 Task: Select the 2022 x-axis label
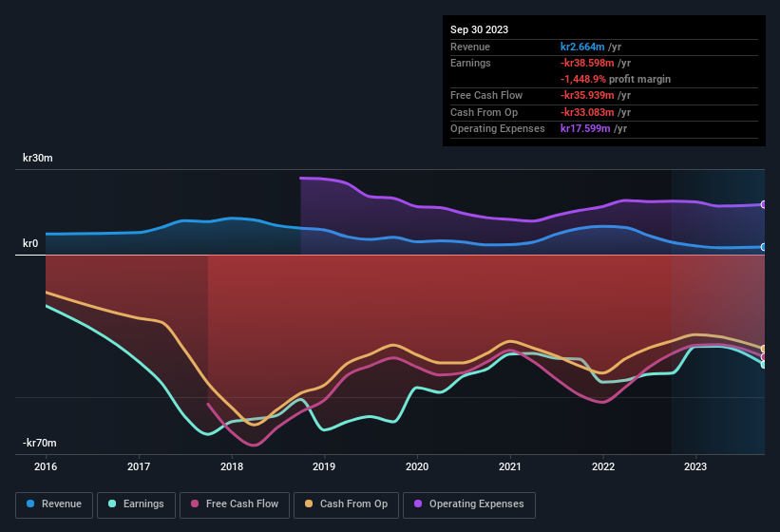point(603,466)
